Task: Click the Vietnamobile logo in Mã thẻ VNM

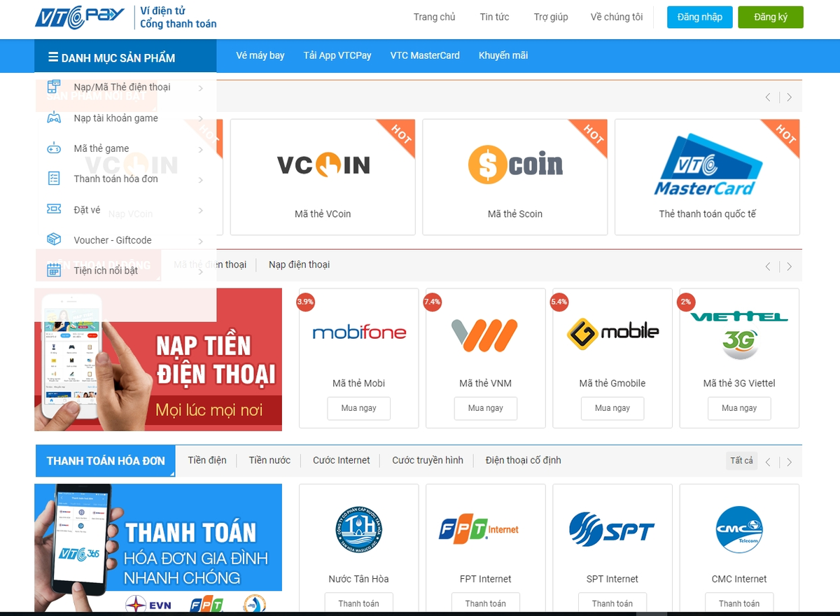Action: coord(485,335)
